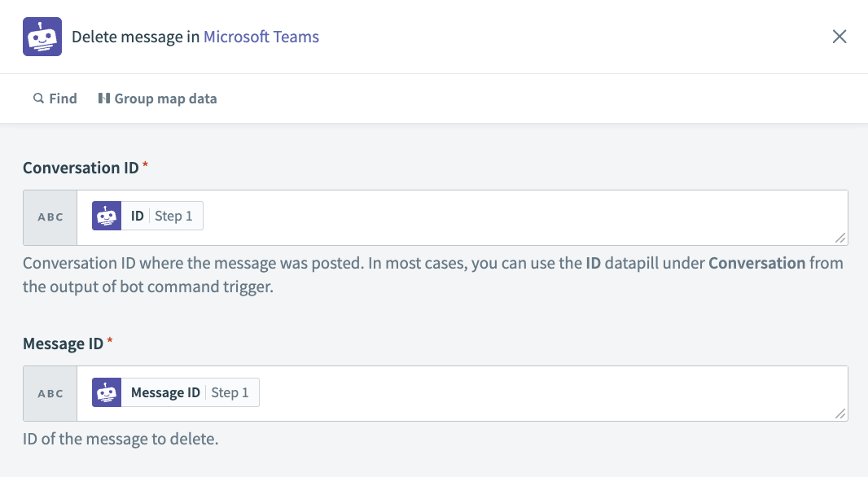Click the bot icon inside the Message ID datapill
Screen dimensions: 868x477
[106, 392]
